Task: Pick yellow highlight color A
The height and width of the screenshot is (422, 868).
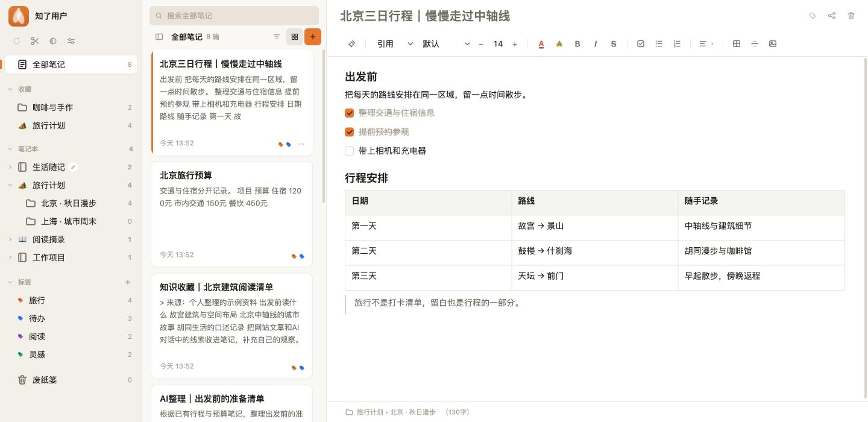Action: (559, 44)
